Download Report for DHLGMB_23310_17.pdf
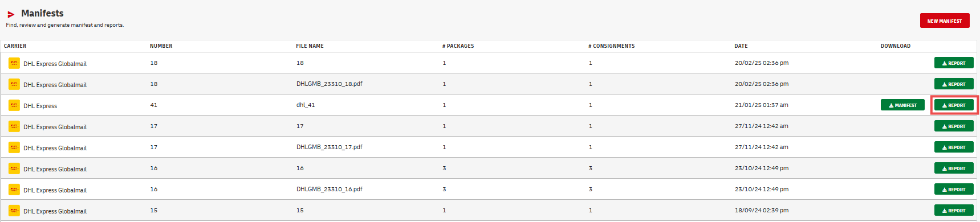This screenshot has width=980, height=222. [x=954, y=147]
